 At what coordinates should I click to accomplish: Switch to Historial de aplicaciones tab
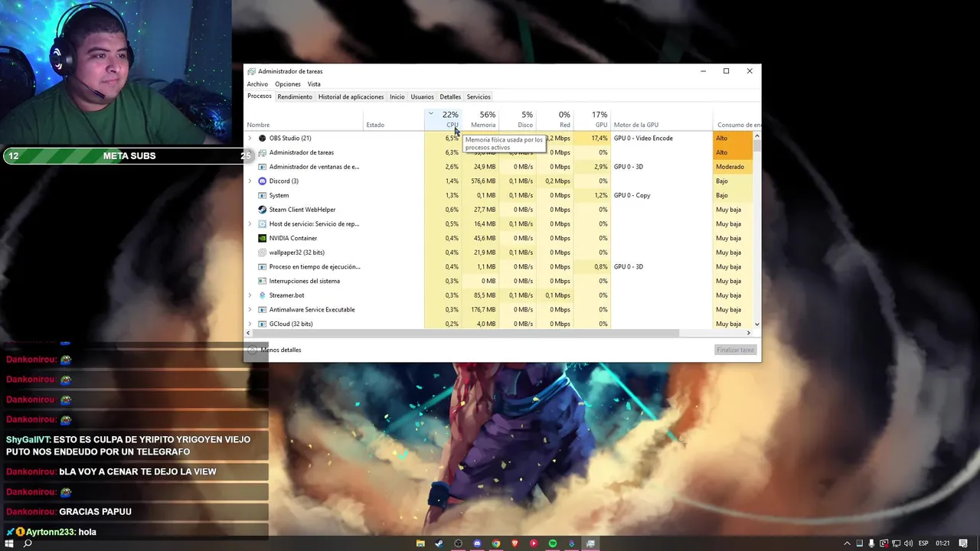[351, 97]
